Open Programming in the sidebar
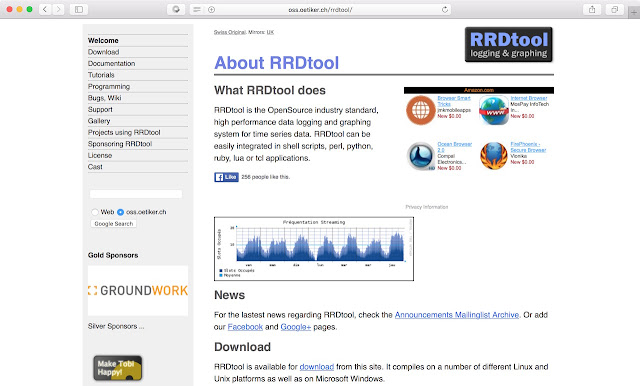Viewport: 640px width, 386px height. (x=109, y=87)
